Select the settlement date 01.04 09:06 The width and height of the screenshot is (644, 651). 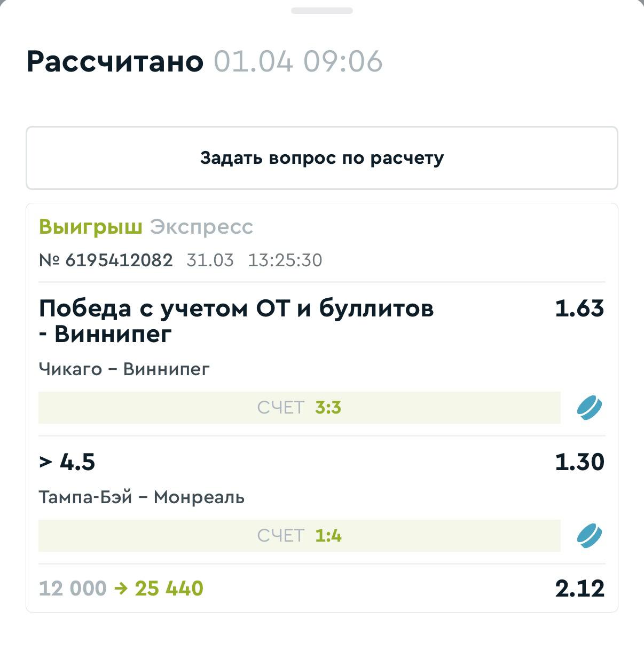click(x=298, y=61)
